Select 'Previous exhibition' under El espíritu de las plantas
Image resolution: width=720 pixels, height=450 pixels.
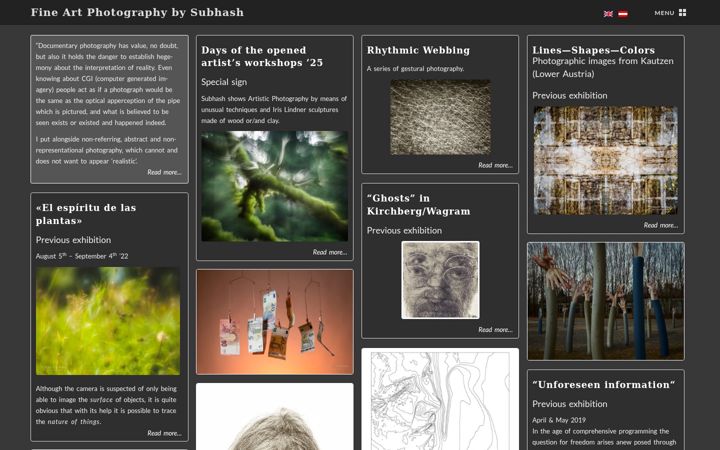73,240
